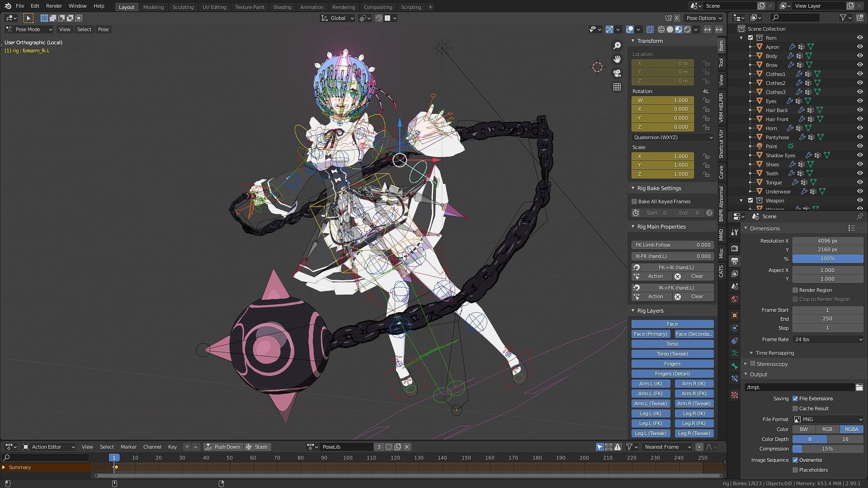
Task: Open the Bone properties tab icon
Action: pyautogui.click(x=735, y=366)
